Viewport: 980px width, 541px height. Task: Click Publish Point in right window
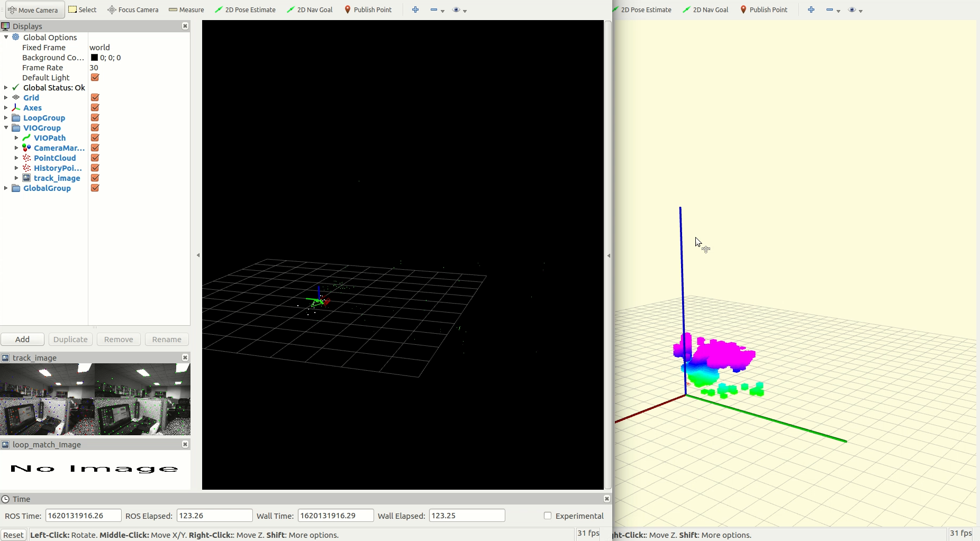tap(764, 10)
